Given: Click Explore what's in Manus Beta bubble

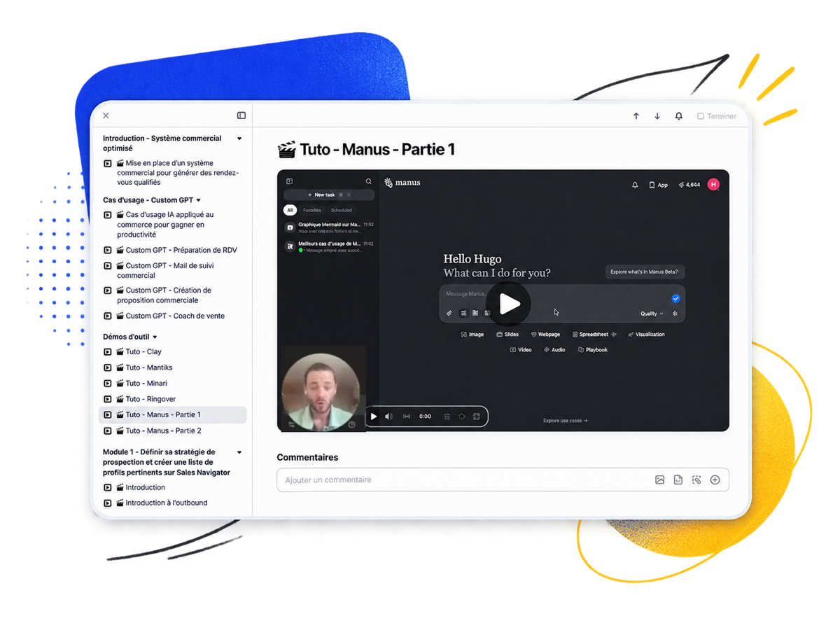Looking at the screenshot, I should pyautogui.click(x=644, y=272).
